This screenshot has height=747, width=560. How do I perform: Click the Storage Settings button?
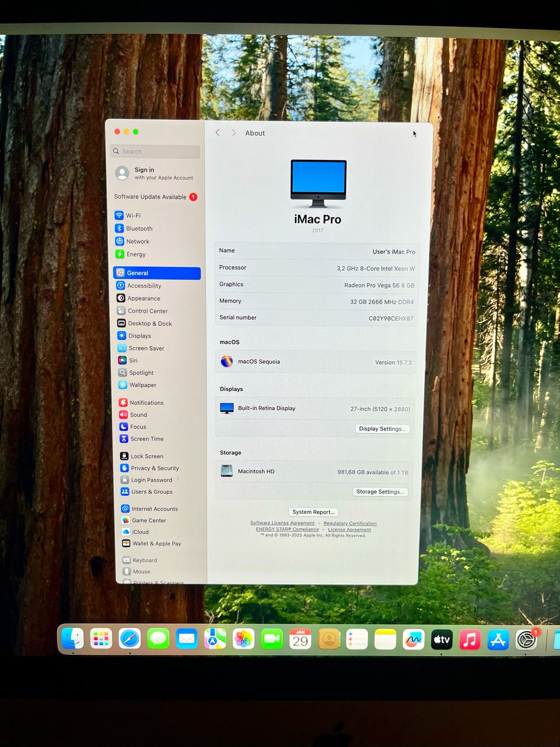pos(380,491)
